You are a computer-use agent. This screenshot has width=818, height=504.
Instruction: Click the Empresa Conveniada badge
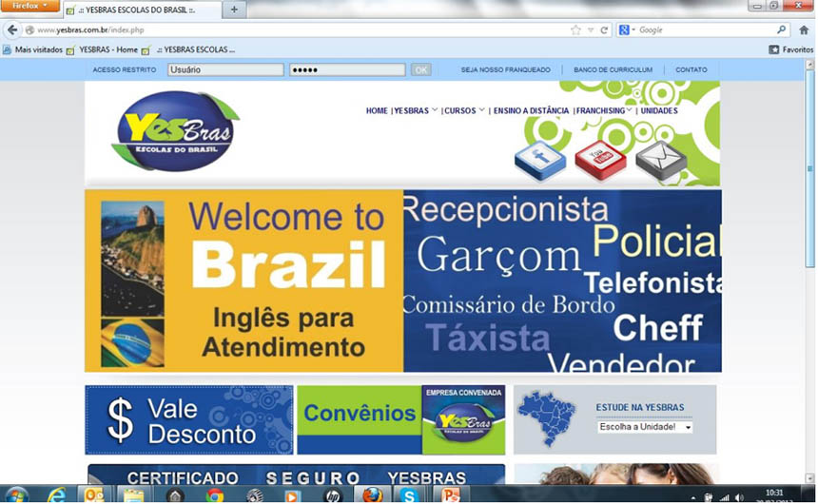[x=464, y=420]
